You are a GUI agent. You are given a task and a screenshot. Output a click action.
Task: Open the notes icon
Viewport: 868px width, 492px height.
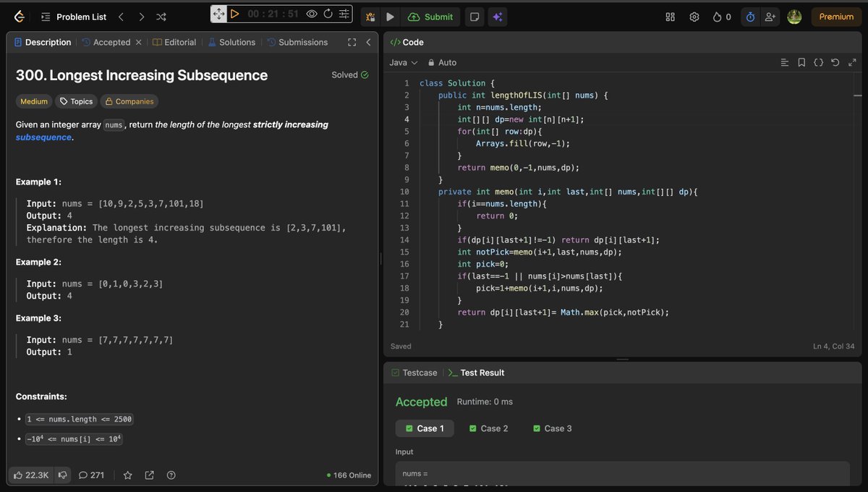475,17
